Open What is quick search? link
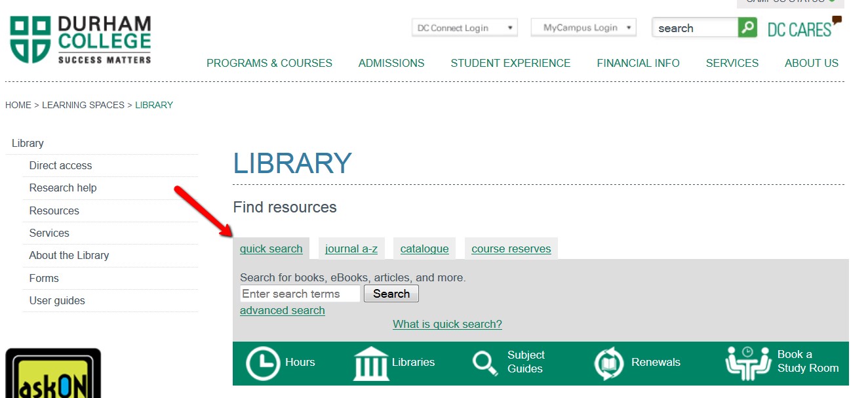This screenshot has height=398, width=868. tap(448, 324)
